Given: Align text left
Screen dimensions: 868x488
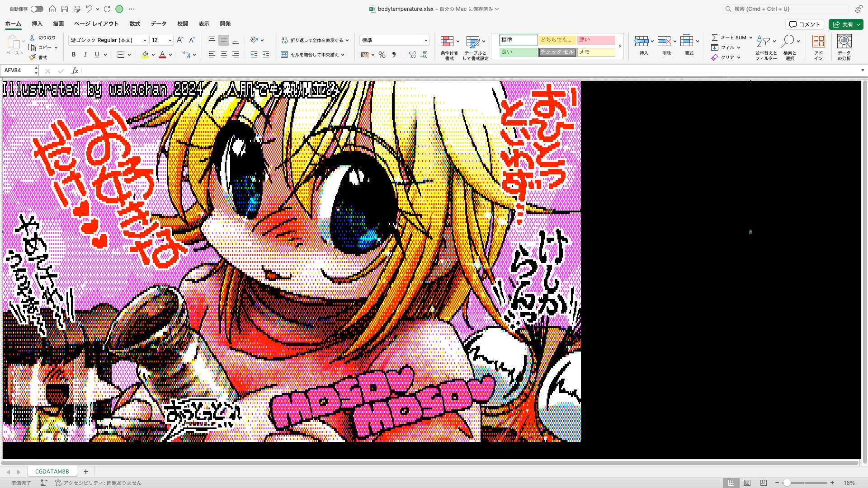Looking at the screenshot, I should click(x=212, y=55).
